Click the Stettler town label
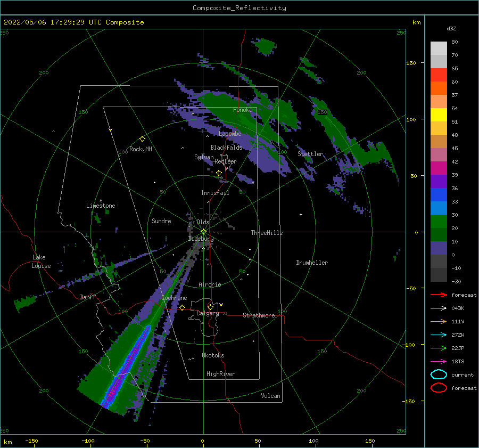Viewport: 479px width, 448px height. click(310, 154)
